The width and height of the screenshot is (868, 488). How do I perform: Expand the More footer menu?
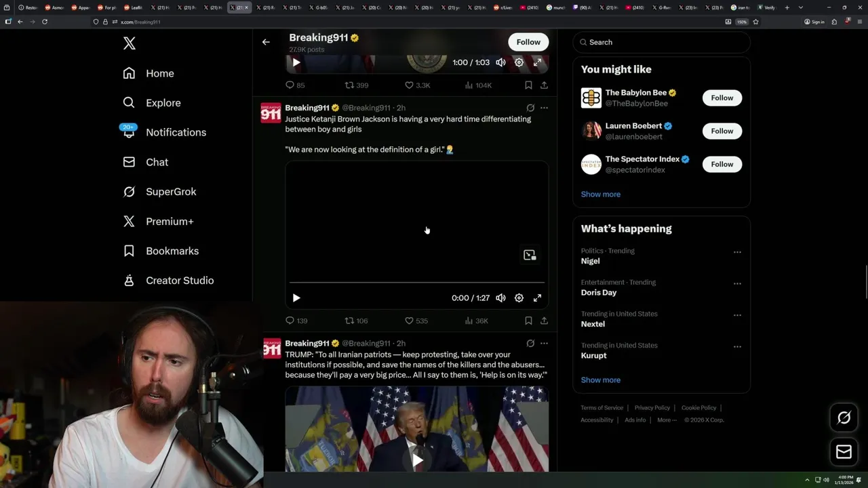click(667, 420)
